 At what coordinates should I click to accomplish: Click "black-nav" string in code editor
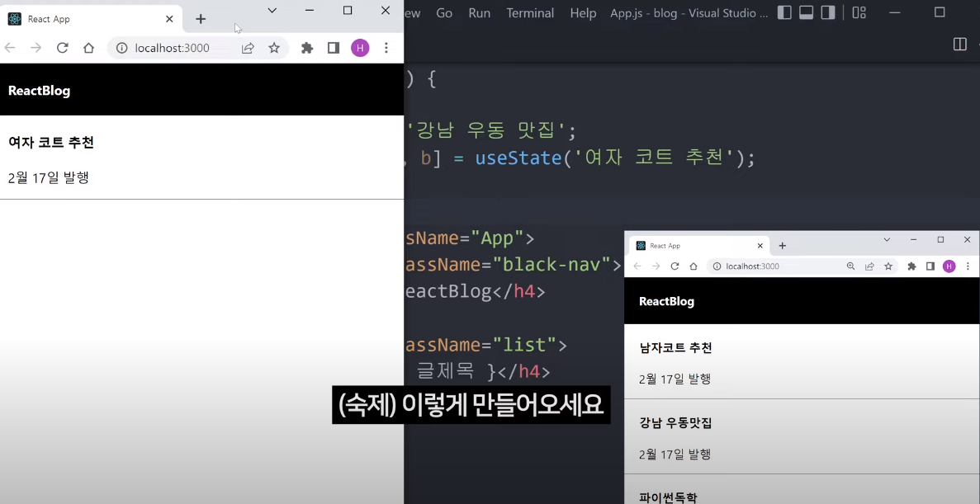(x=552, y=264)
